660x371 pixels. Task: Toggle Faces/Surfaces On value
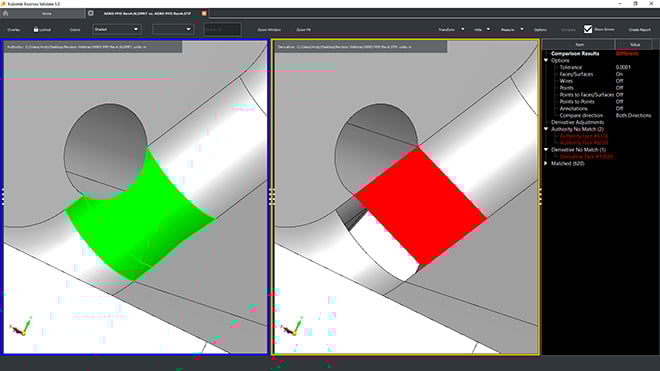(619, 74)
